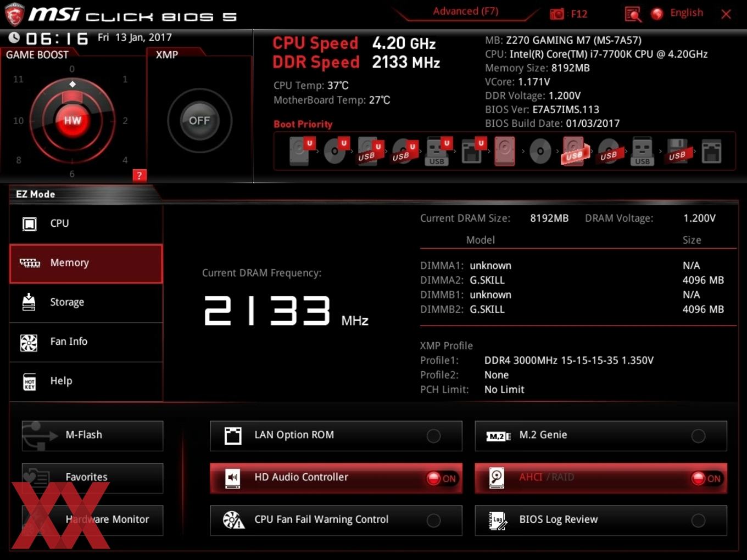Image resolution: width=747 pixels, height=560 pixels.
Task: Select legacy CD/DVD boot device icon
Action: pyautogui.click(x=540, y=151)
